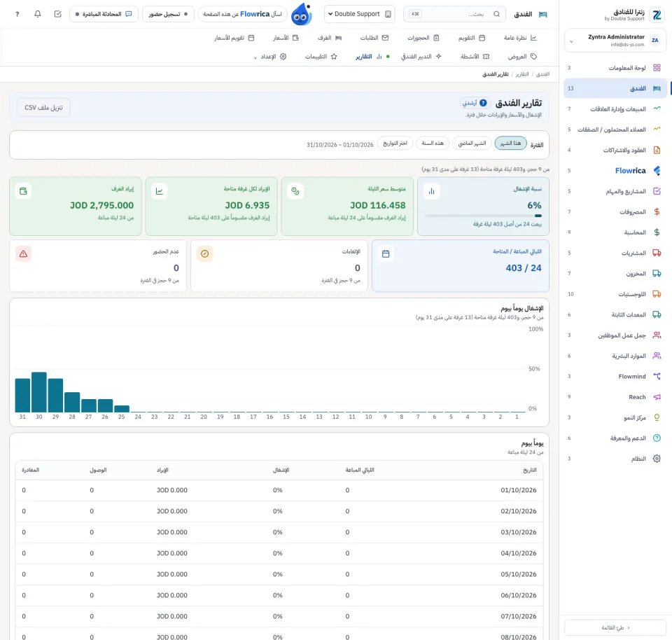Click the no-show warning triangle icon
Image resolution: width=672 pixels, height=640 pixels.
click(x=23, y=253)
